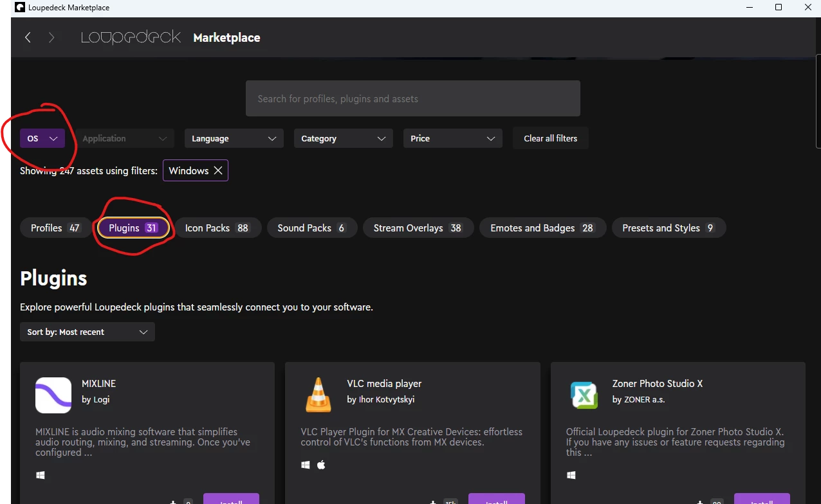This screenshot has width=821, height=504.
Task: Focus the search profiles, plugins and assets field
Action: (x=413, y=98)
